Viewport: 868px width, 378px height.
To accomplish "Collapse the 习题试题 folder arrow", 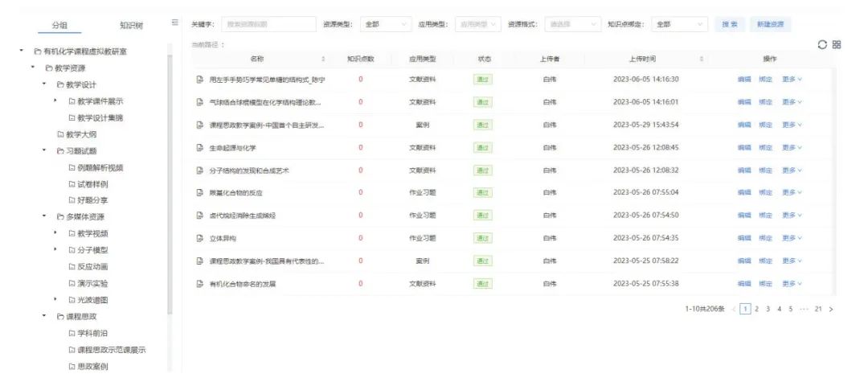I will pyautogui.click(x=44, y=150).
